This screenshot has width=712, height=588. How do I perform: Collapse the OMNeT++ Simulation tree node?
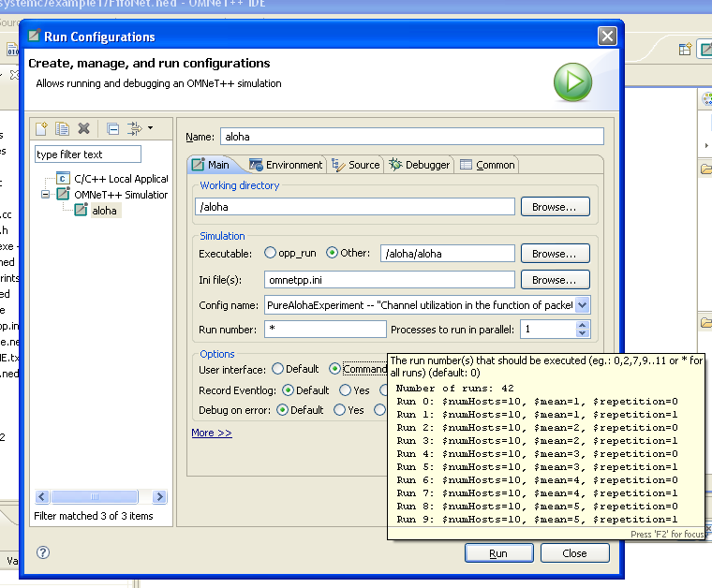[x=45, y=194]
